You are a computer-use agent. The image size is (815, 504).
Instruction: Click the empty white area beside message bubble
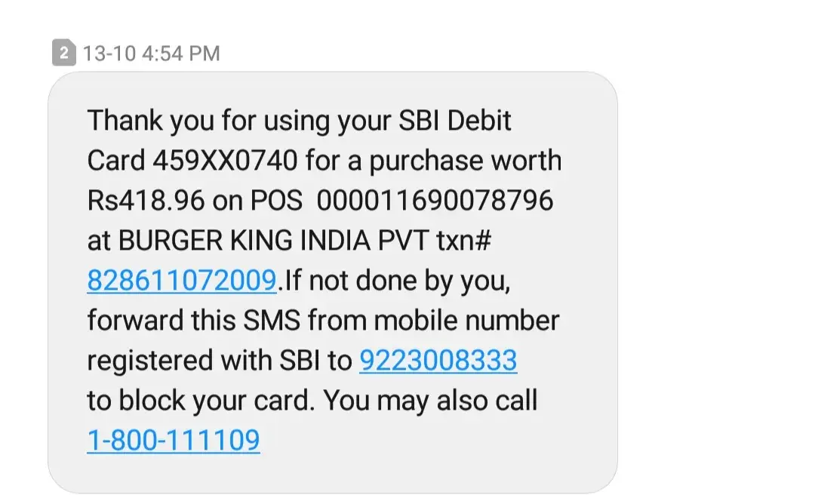coord(712,281)
